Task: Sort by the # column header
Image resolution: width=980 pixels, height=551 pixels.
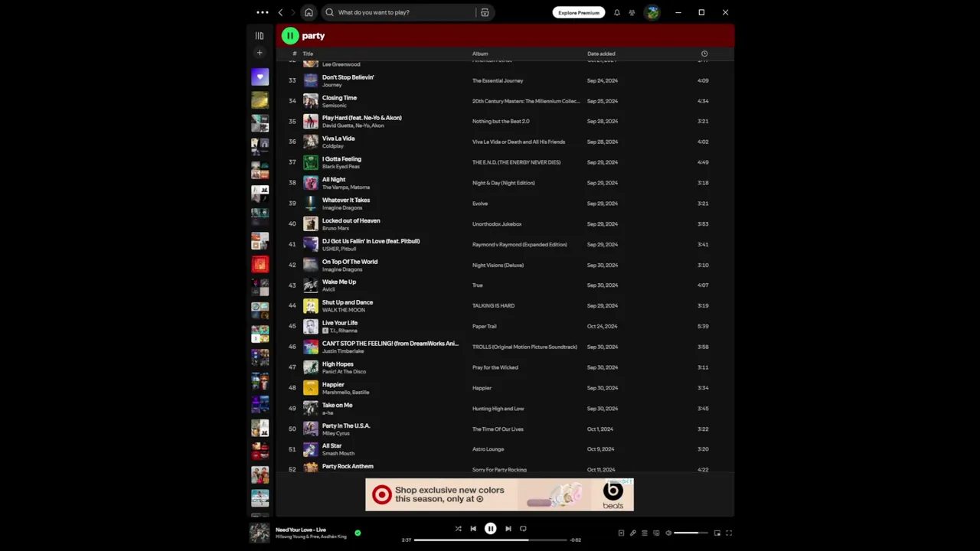Action: click(x=294, y=54)
